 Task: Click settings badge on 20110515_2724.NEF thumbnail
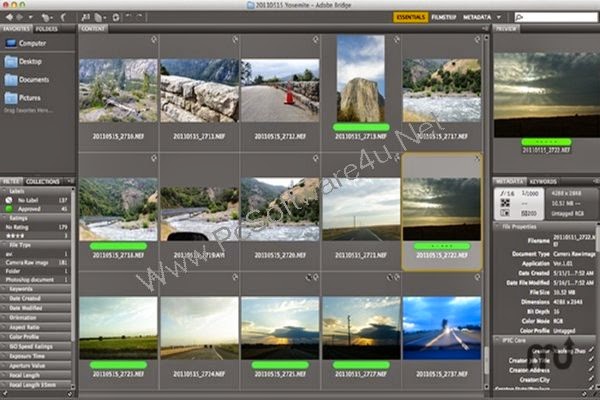coord(235,277)
